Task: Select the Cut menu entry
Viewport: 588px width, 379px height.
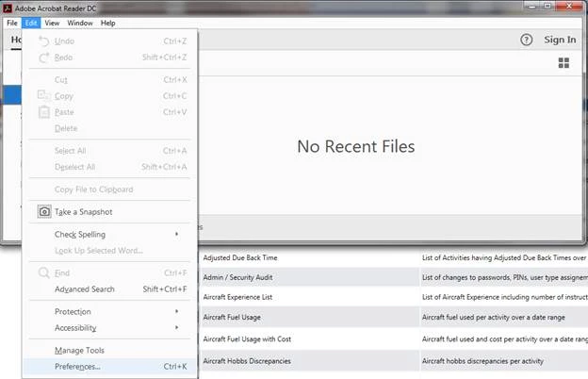Action: [x=109, y=79]
